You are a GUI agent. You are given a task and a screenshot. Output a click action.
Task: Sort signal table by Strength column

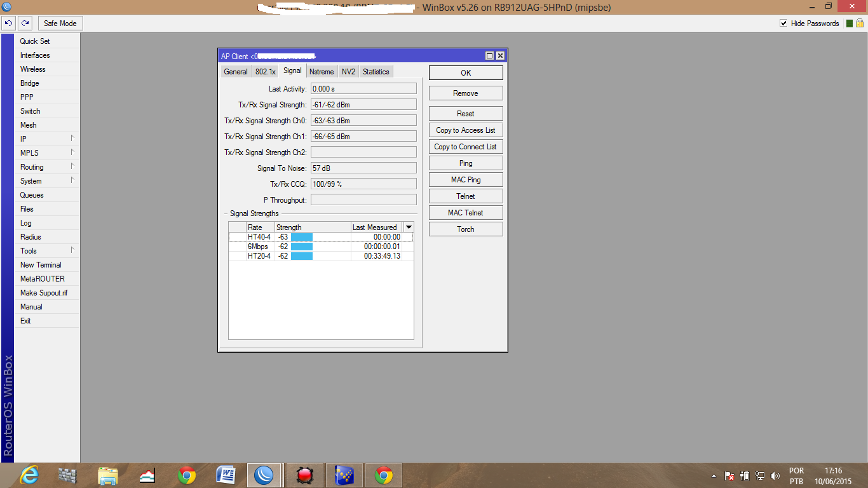point(313,227)
